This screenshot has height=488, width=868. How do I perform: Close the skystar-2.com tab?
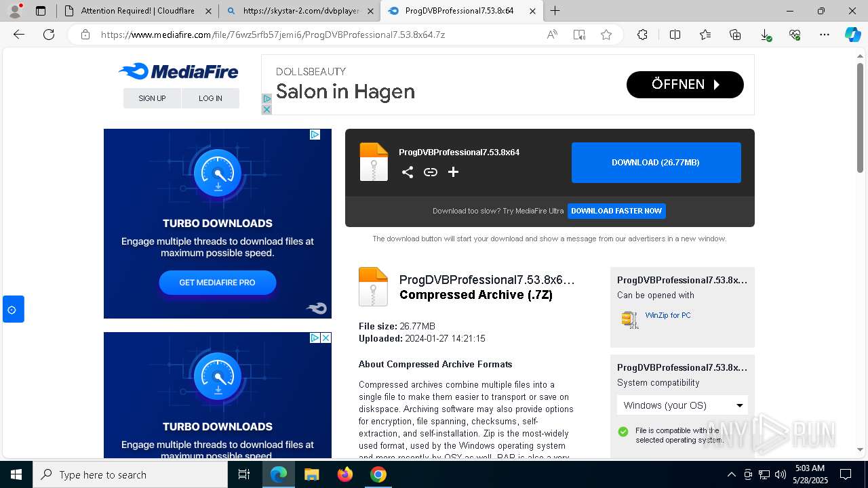point(370,11)
